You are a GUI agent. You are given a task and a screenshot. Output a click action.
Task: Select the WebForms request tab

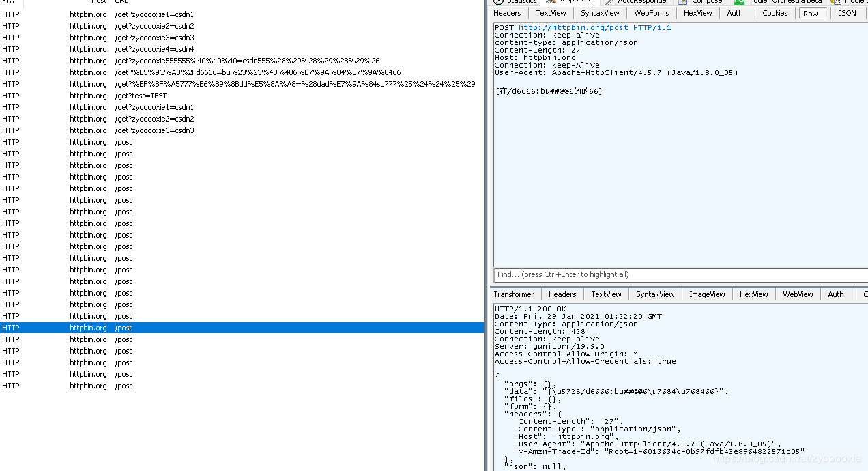click(x=651, y=13)
